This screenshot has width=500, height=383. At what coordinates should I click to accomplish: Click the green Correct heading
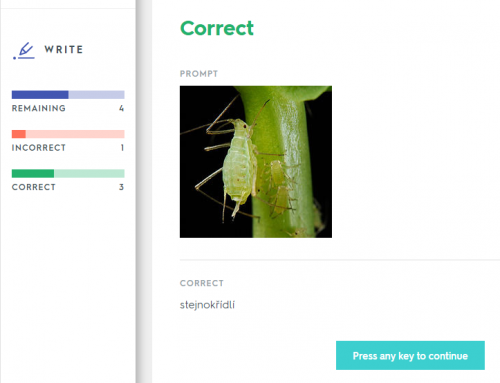[217, 28]
